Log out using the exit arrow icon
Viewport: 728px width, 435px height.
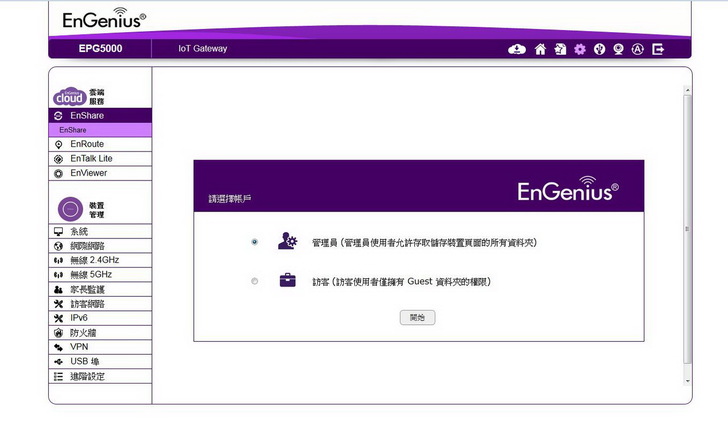[658, 49]
